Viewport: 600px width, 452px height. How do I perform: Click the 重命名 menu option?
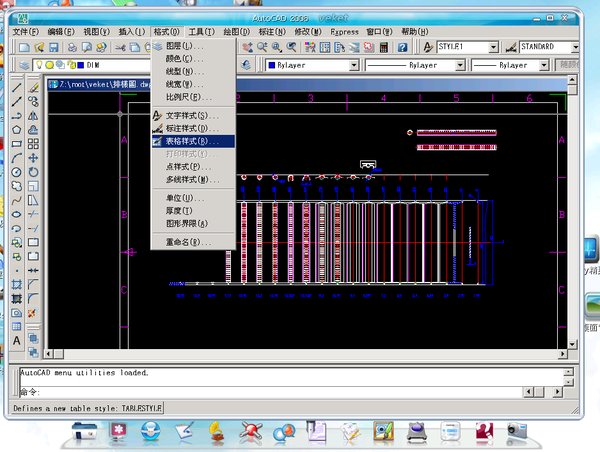click(187, 242)
